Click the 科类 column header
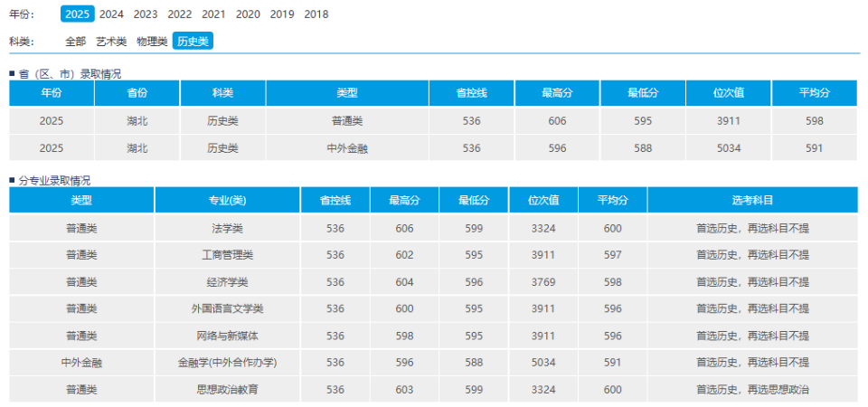868x407 pixels. pyautogui.click(x=223, y=93)
